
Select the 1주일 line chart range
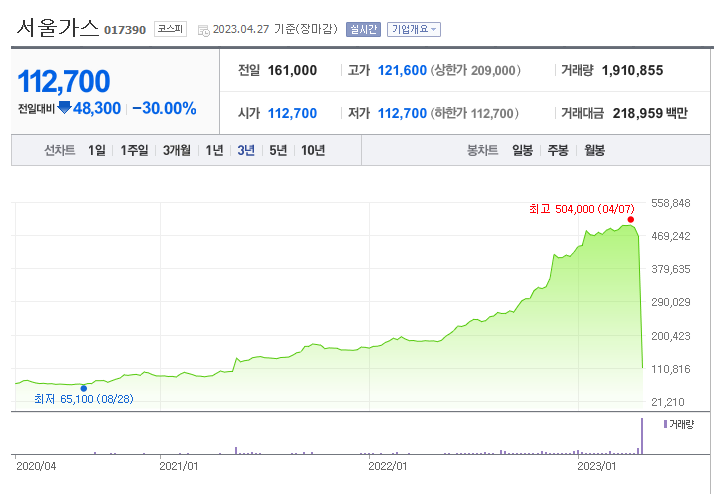(134, 150)
